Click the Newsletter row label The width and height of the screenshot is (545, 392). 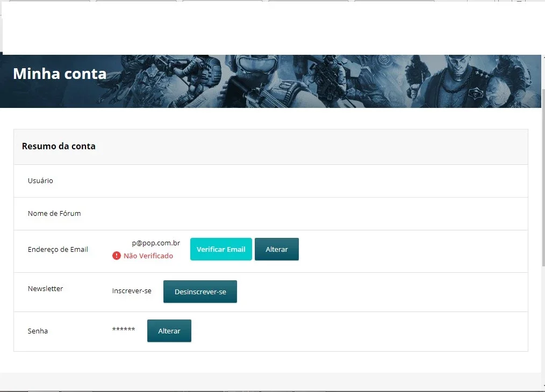tap(46, 288)
